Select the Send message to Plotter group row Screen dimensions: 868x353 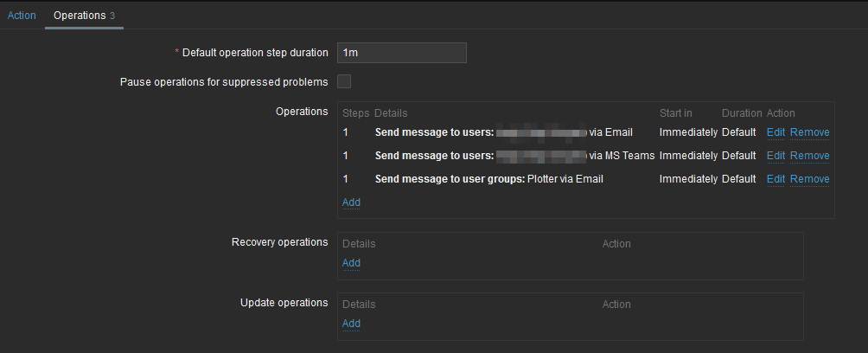click(x=488, y=179)
